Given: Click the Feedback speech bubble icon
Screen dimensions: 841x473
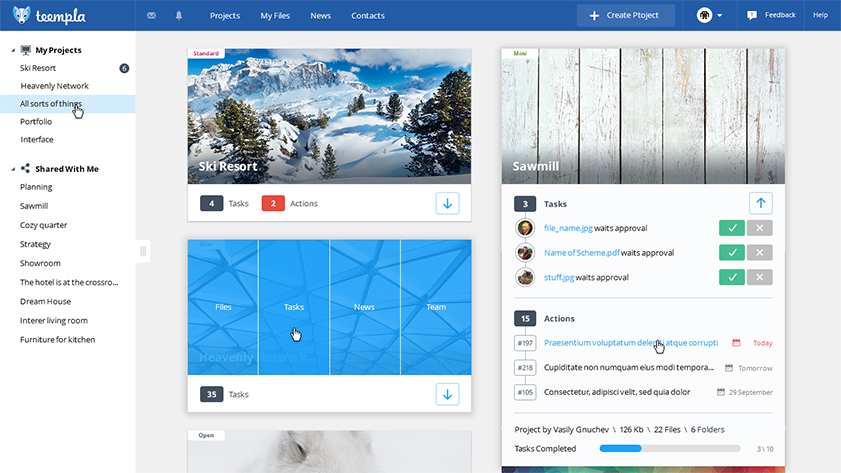Looking at the screenshot, I should click(x=752, y=15).
